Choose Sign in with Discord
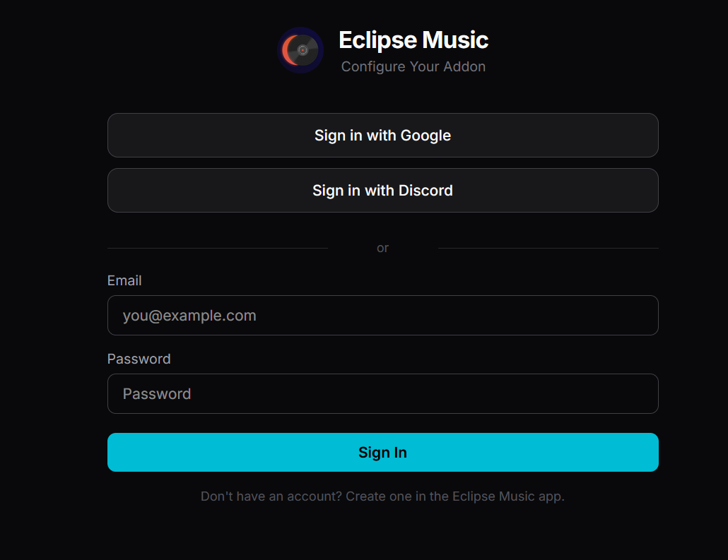Screen dimensions: 728x560 pyautogui.click(x=382, y=191)
